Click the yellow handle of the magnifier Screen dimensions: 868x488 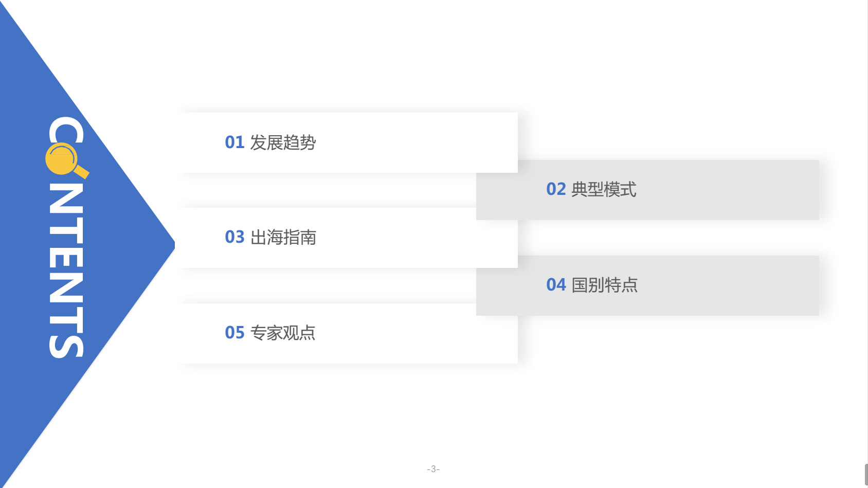pyautogui.click(x=81, y=171)
